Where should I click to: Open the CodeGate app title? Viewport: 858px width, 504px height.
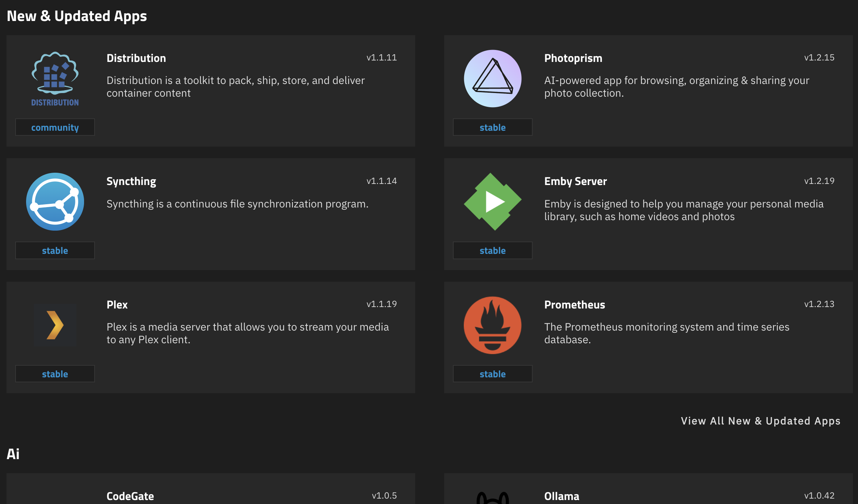coord(130,496)
